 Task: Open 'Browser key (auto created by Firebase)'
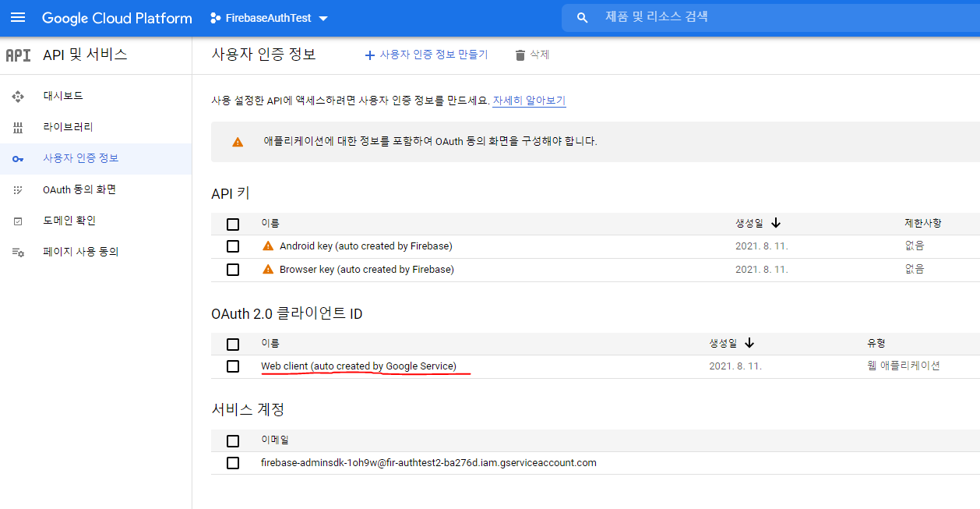366,270
